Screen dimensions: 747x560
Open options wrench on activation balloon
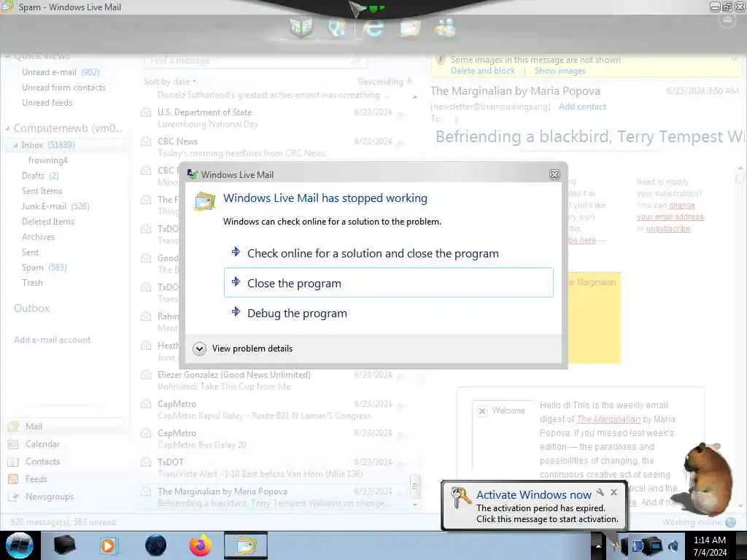(x=600, y=492)
